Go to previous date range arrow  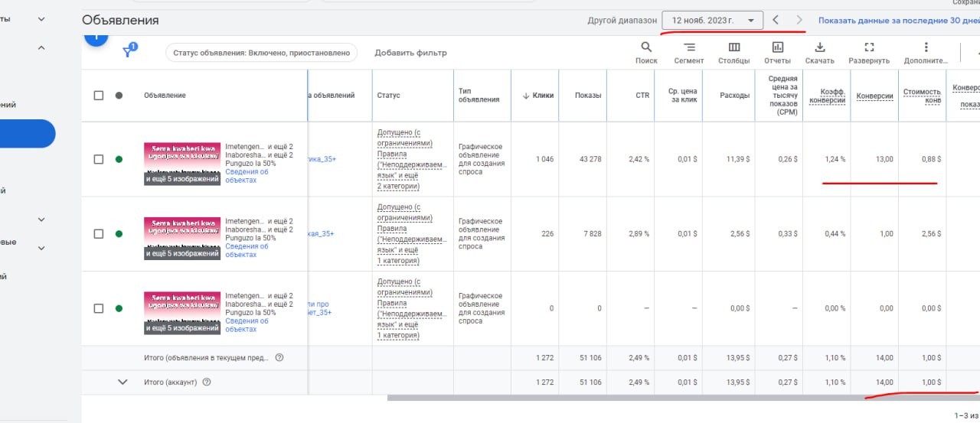[776, 20]
